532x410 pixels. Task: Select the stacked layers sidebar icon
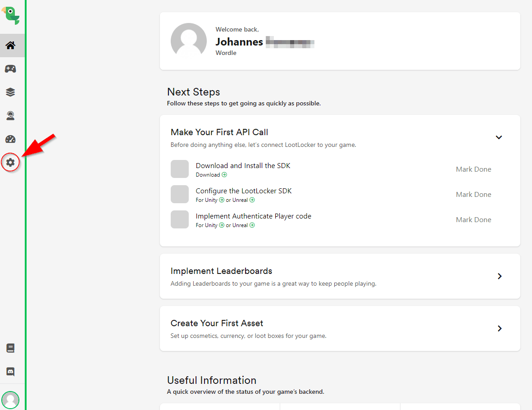coord(10,92)
